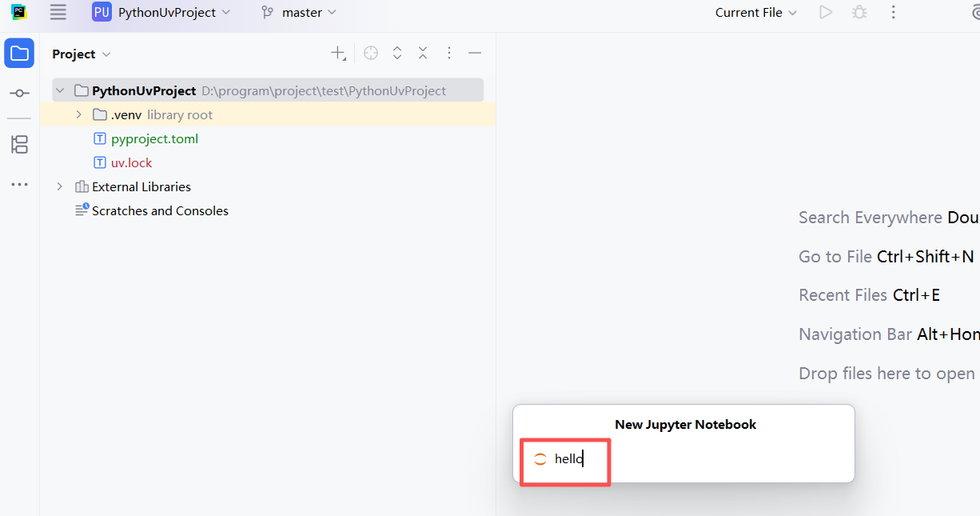Click the Navigation Bar hint text
Image resolution: width=980 pixels, height=516 pixels.
pos(855,334)
